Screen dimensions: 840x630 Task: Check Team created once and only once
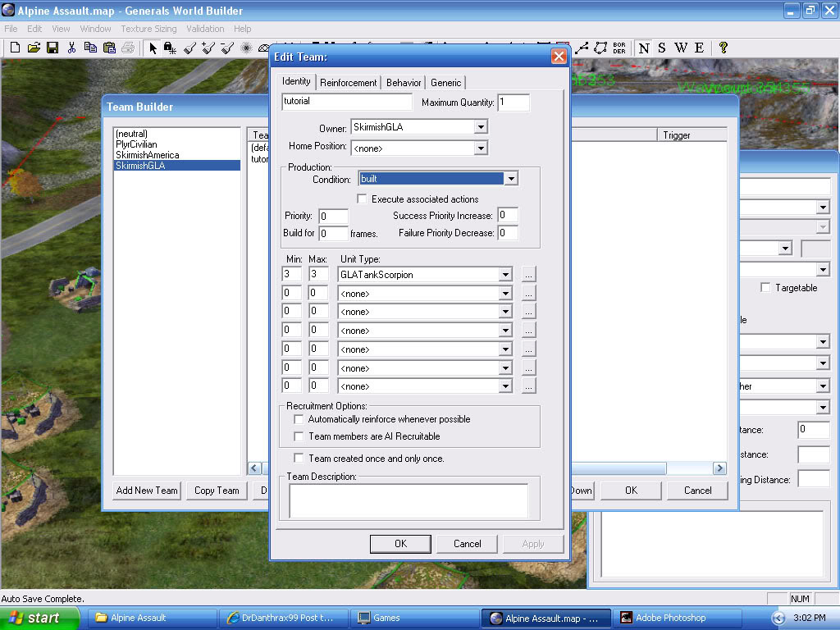(x=299, y=459)
